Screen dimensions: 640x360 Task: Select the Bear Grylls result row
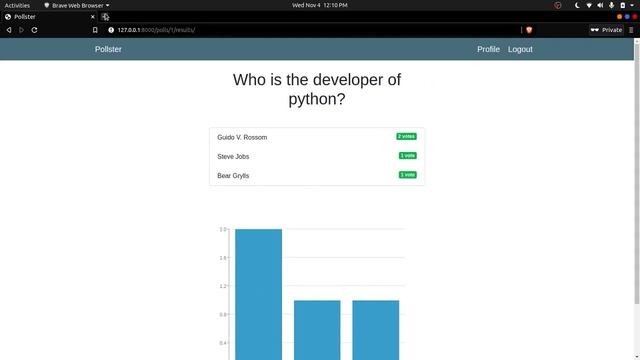tap(317, 176)
